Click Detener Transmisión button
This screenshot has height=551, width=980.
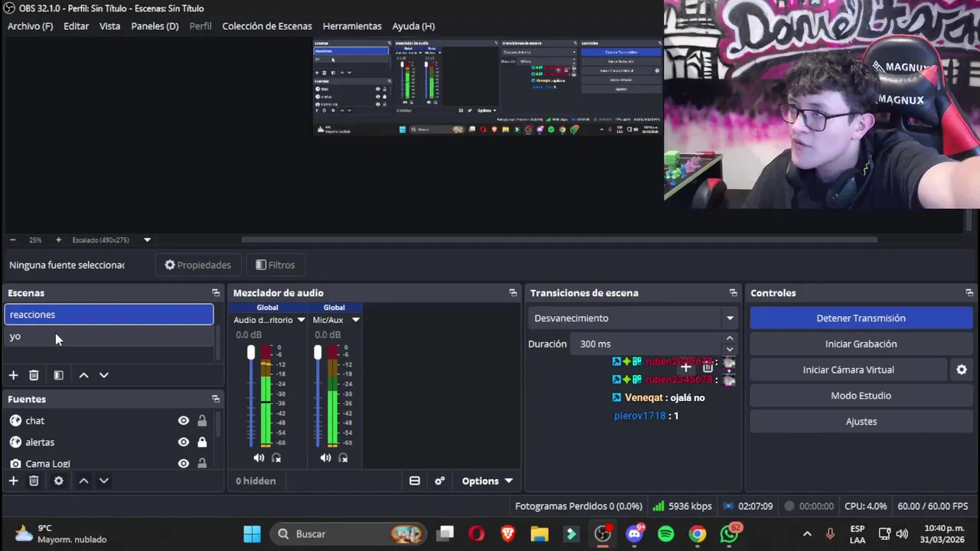tap(861, 318)
